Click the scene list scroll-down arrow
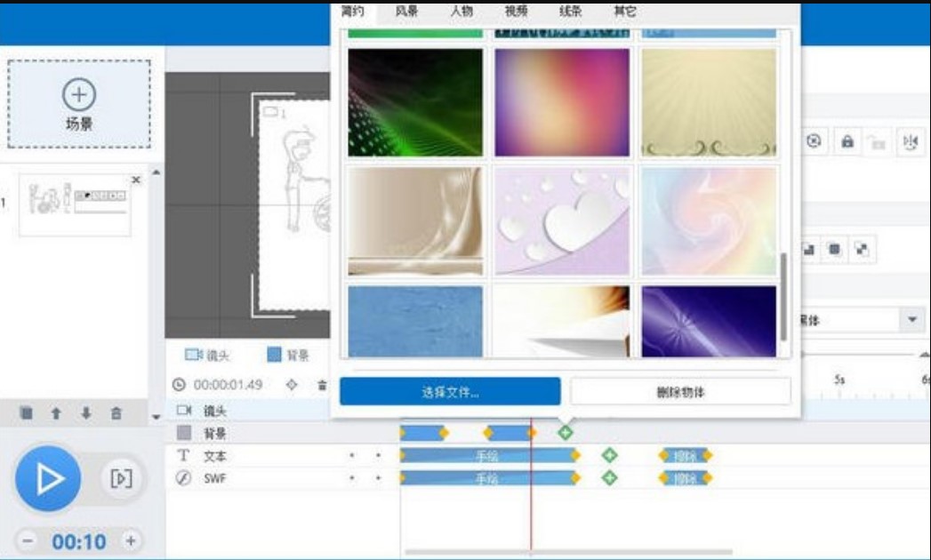 coord(156,416)
